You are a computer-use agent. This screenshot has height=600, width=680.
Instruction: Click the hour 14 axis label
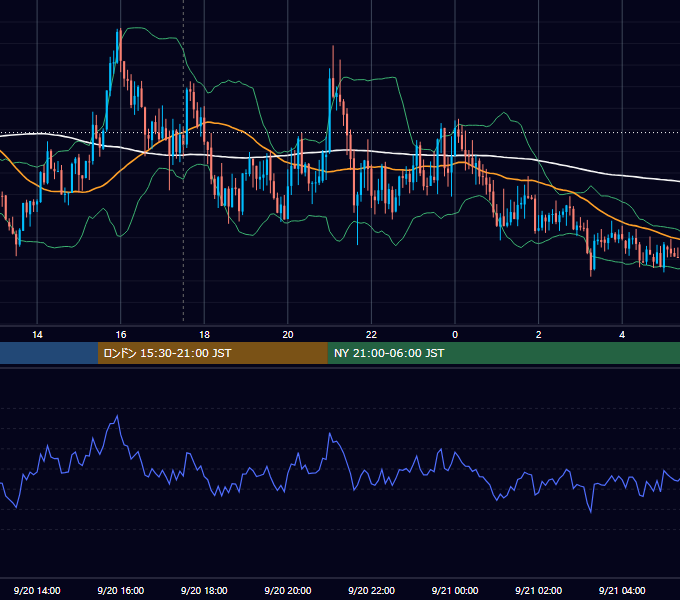point(37,335)
